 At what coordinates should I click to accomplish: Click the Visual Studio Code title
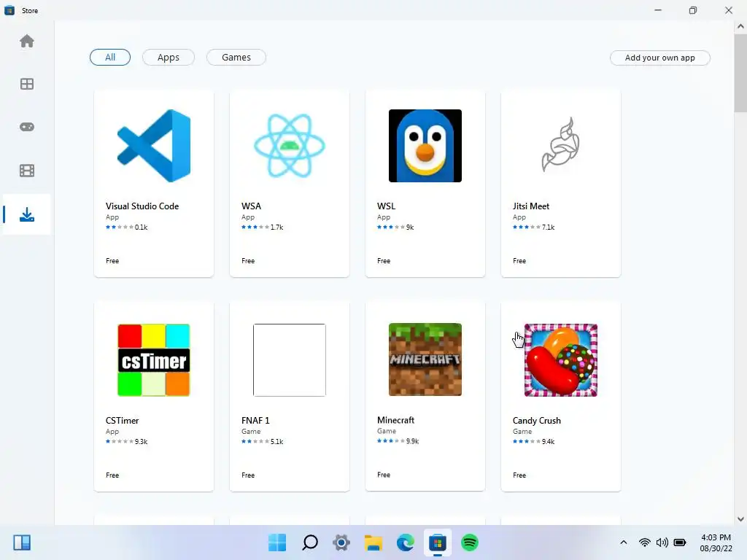click(142, 206)
